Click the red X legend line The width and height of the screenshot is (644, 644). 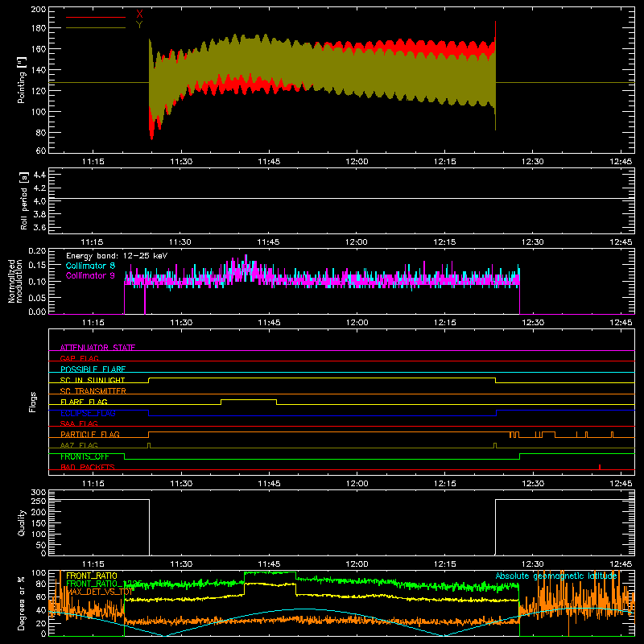[x=96, y=17]
